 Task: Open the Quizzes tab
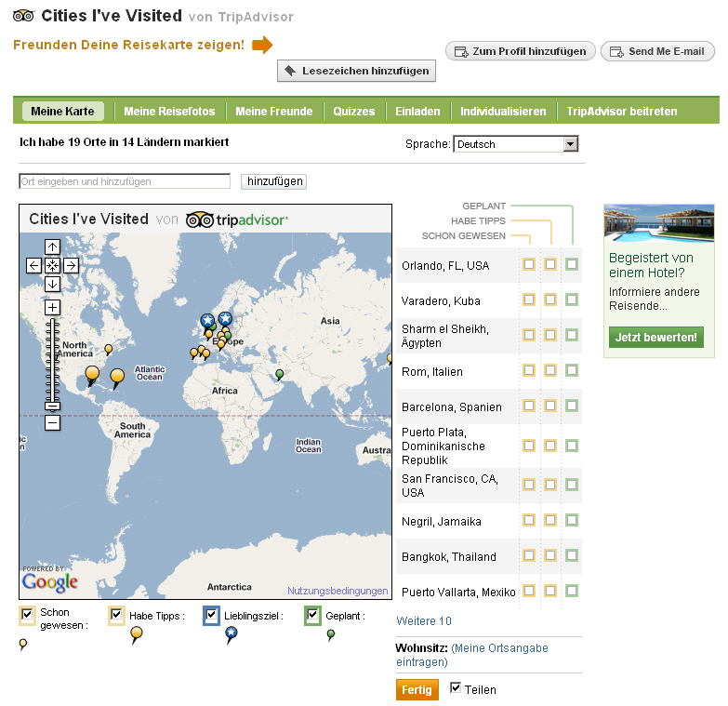pyautogui.click(x=354, y=112)
